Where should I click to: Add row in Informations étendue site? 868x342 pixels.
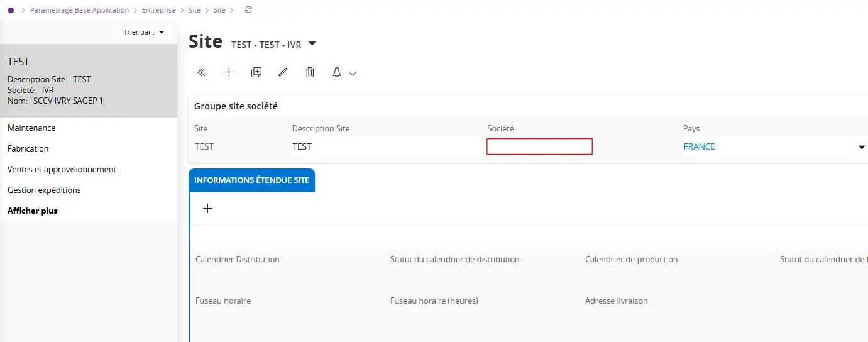(208, 209)
